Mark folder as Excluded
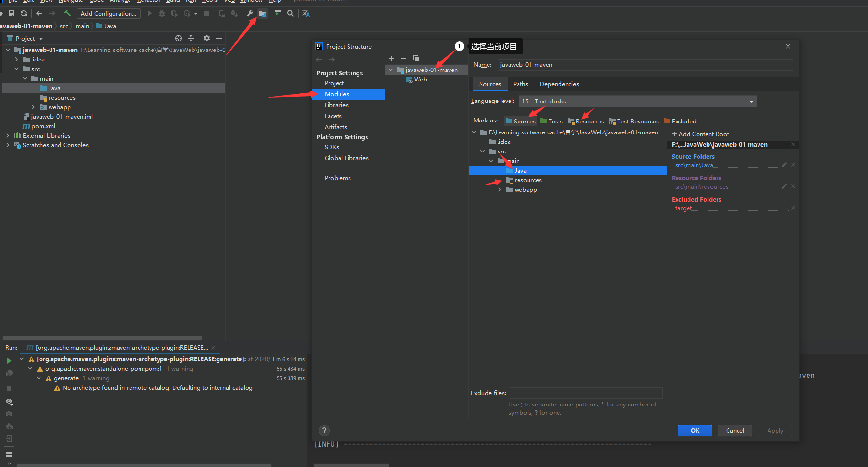868x467 pixels. point(680,121)
